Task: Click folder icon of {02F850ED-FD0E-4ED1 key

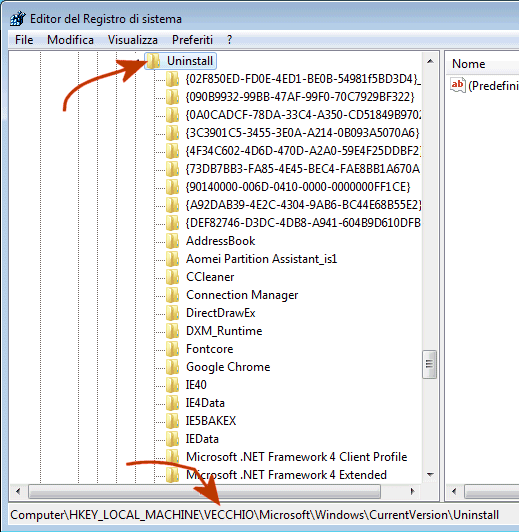Action: tap(173, 79)
